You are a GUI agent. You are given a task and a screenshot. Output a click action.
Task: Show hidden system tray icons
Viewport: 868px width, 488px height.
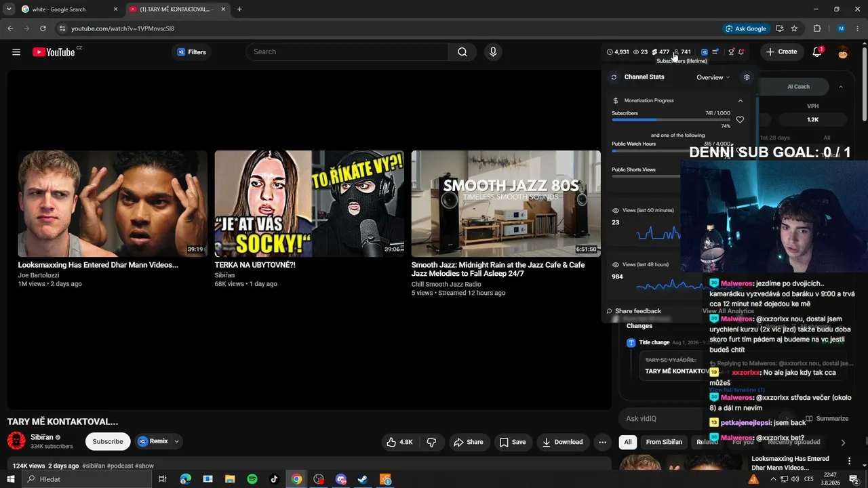click(x=772, y=479)
